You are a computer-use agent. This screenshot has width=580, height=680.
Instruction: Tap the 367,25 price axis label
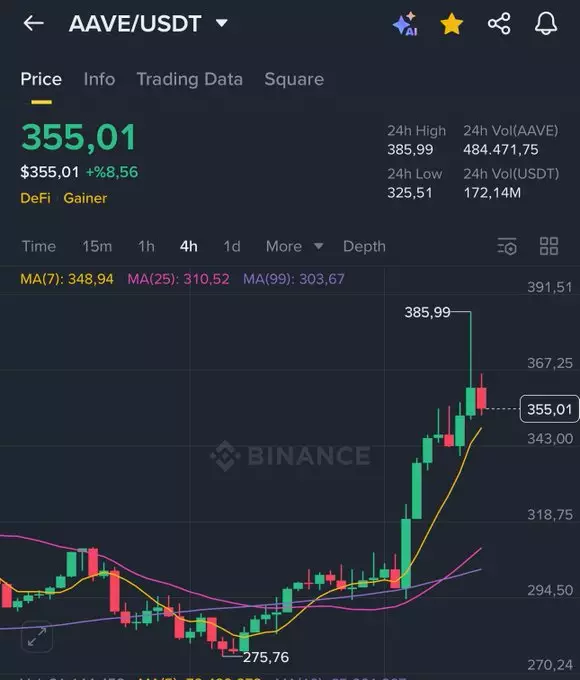[550, 363]
